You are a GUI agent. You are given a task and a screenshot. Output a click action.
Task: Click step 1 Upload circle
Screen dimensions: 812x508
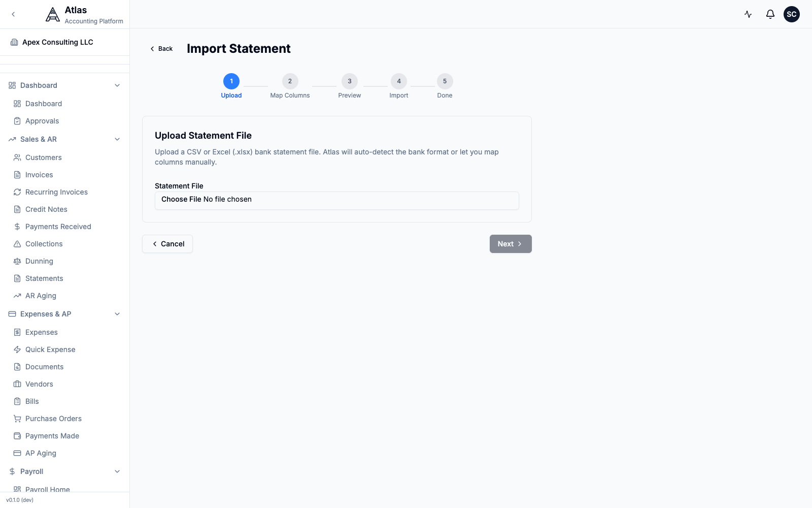tap(231, 81)
